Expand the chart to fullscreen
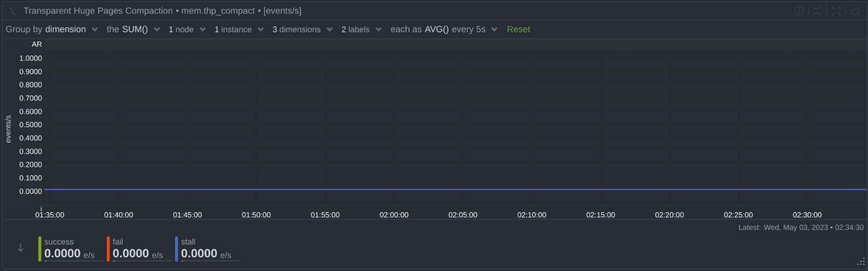 pos(836,11)
